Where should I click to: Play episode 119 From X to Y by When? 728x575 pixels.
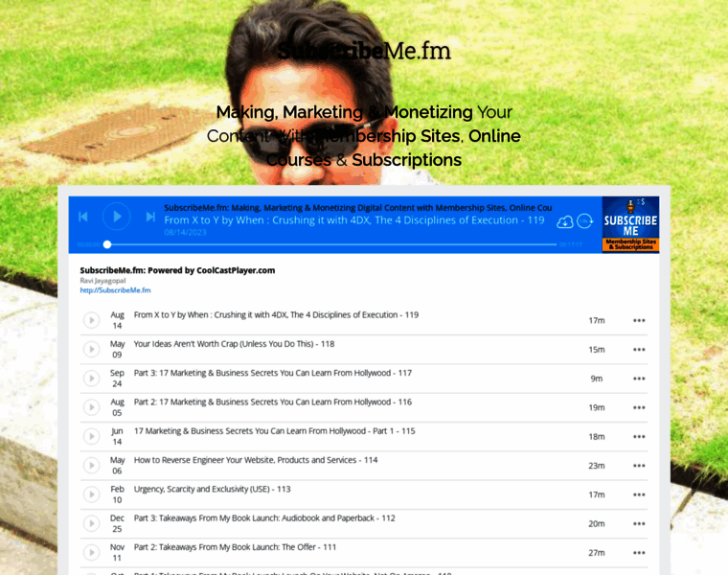(91, 320)
